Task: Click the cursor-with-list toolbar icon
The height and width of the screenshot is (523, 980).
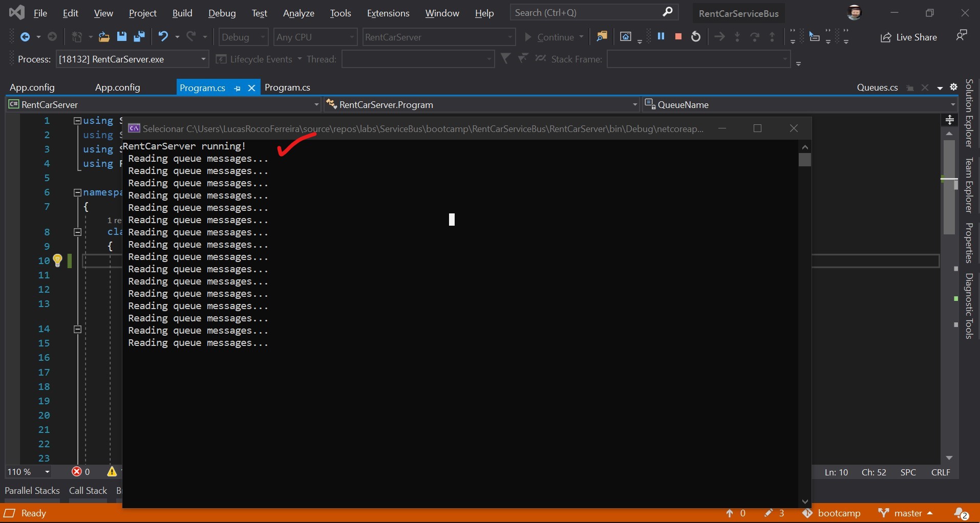Action: coord(814,36)
